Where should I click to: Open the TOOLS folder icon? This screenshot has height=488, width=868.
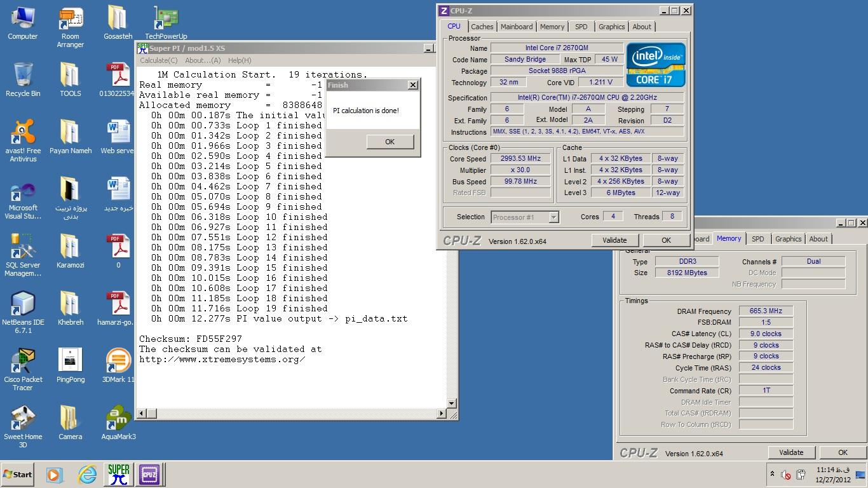coord(70,80)
